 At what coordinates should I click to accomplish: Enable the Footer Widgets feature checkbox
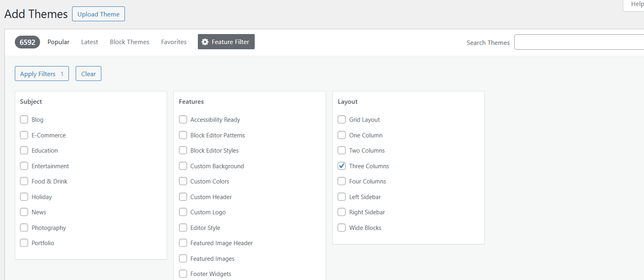pos(183,274)
